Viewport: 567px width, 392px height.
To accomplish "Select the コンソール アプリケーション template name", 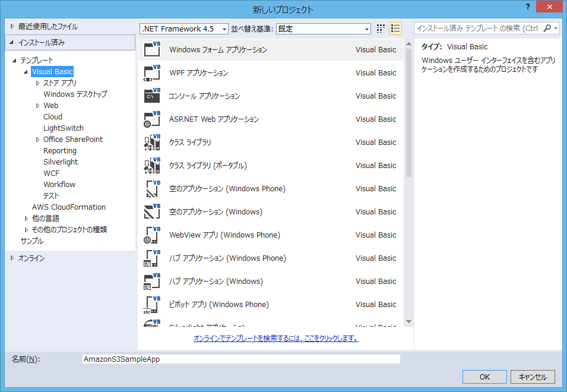I will coord(204,96).
